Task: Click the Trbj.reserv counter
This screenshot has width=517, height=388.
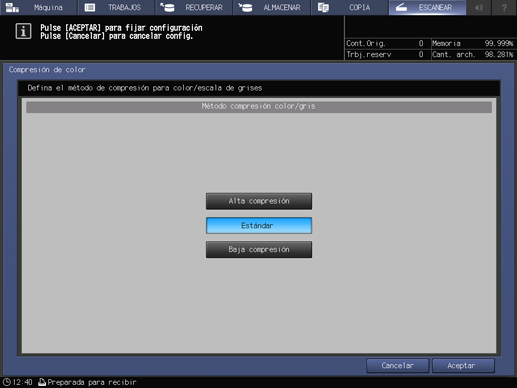Action: point(385,55)
